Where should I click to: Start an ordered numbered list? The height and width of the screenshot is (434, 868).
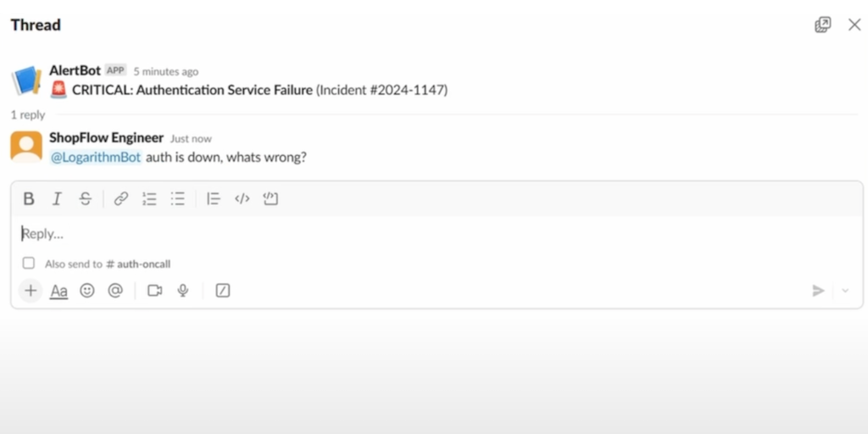click(x=149, y=198)
